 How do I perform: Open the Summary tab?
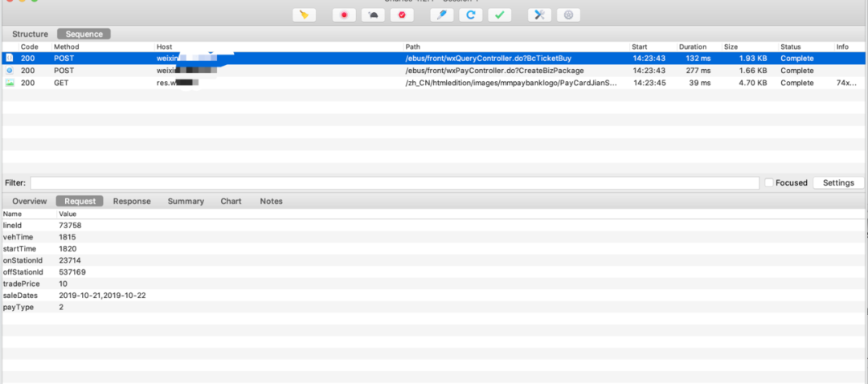pyautogui.click(x=186, y=202)
